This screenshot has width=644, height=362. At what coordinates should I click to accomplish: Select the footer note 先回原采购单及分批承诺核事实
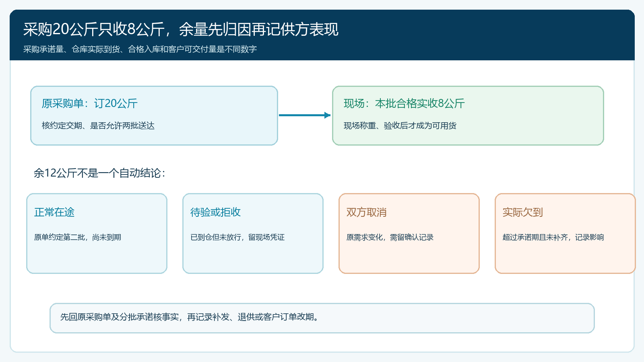click(x=120, y=317)
